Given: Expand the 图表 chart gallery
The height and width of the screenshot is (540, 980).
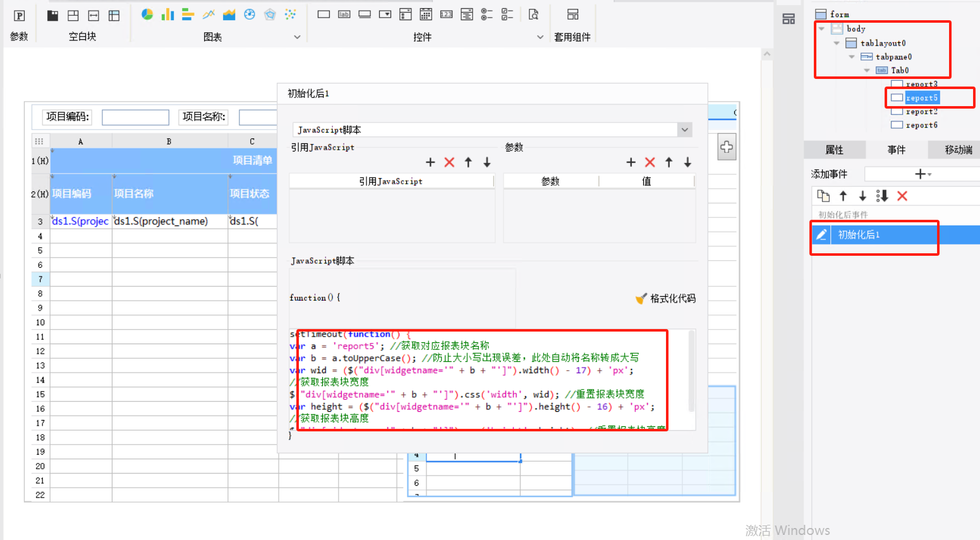Looking at the screenshot, I should pos(297,37).
